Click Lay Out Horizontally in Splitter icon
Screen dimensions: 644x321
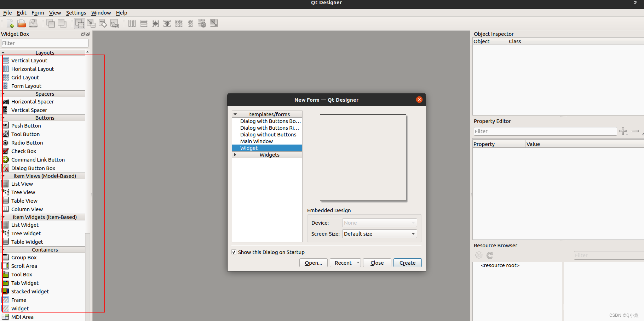click(155, 23)
